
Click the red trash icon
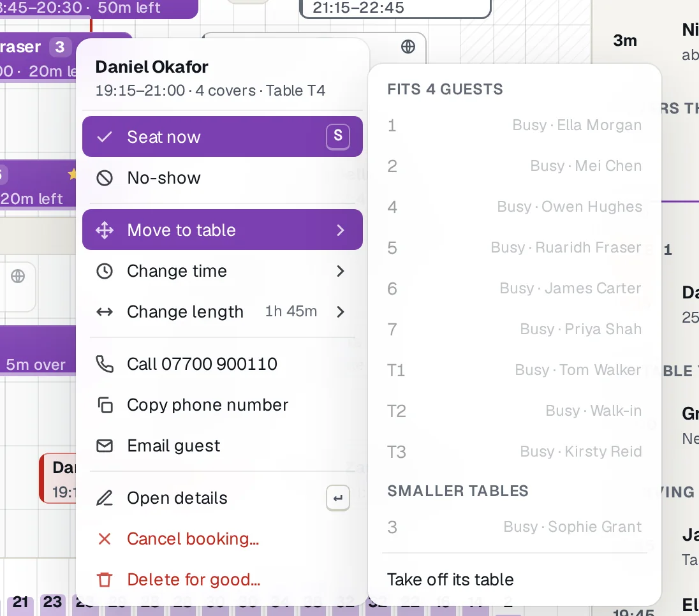coord(105,580)
